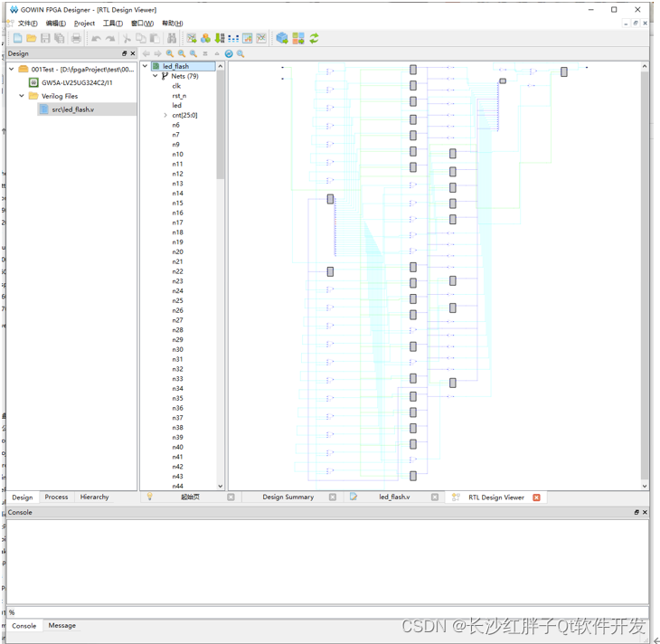Open the 文件(F) menu

28,24
